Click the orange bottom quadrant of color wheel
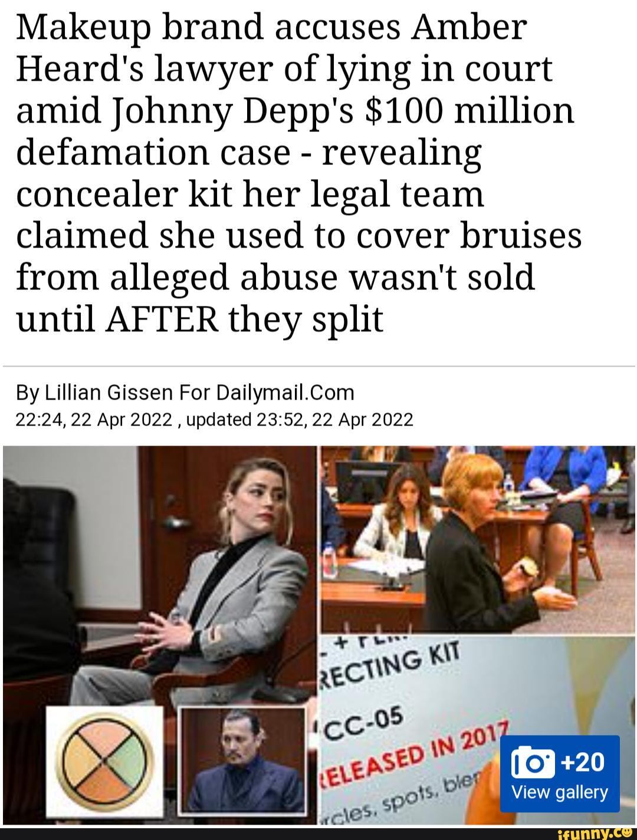Screen dimensions: 637x840 click(x=105, y=784)
